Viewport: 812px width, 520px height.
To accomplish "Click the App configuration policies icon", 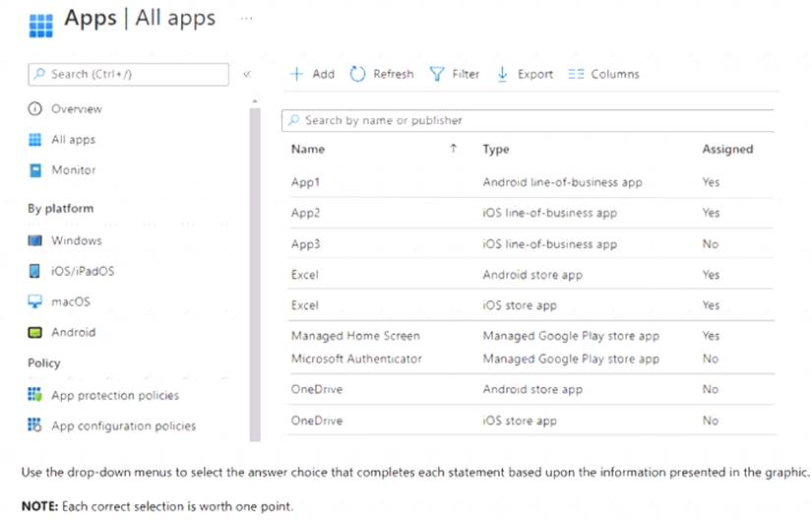I will click(34, 425).
